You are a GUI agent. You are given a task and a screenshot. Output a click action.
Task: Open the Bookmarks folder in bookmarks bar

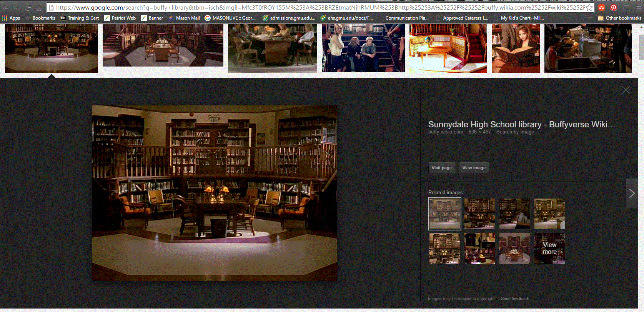coord(40,18)
